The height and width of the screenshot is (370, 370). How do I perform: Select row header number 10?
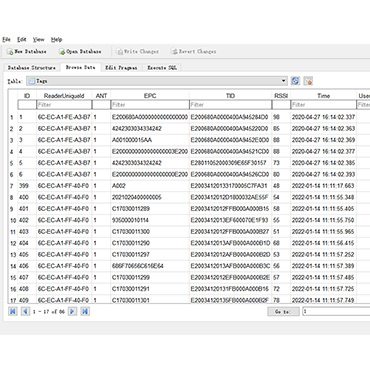(x=13, y=220)
